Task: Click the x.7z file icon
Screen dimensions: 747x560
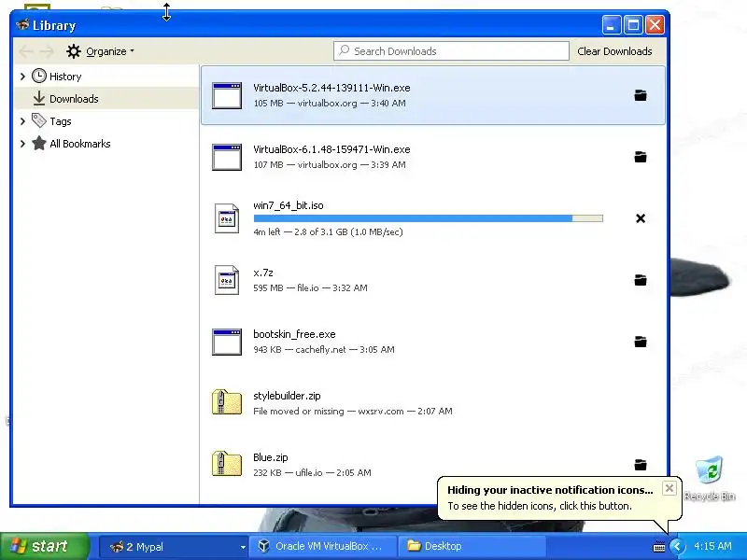Action: pyautogui.click(x=227, y=280)
